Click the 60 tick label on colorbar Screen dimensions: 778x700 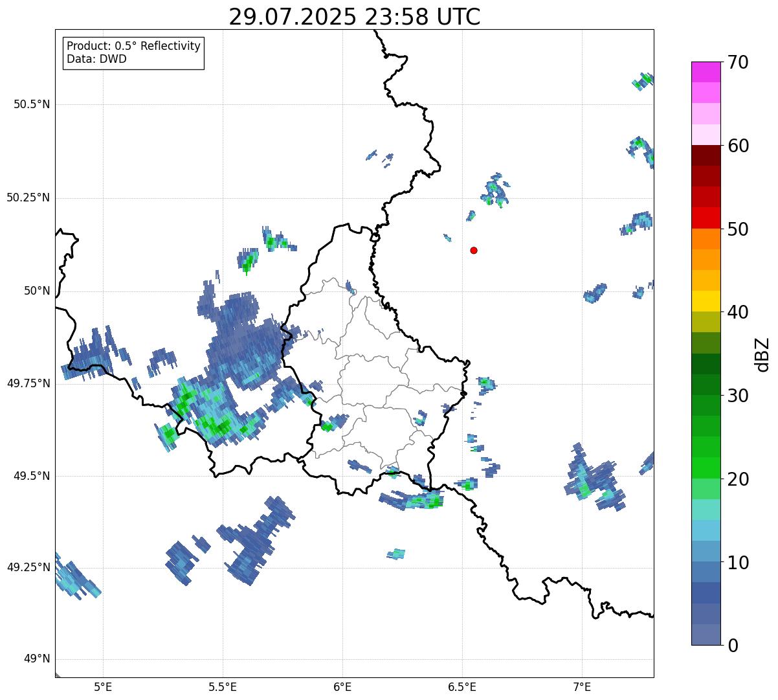pos(738,146)
